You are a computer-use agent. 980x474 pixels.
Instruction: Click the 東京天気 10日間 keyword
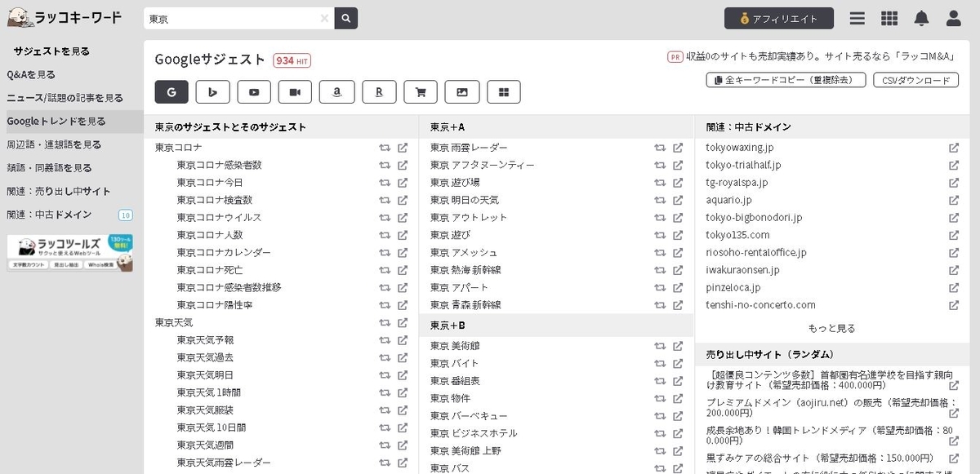(x=212, y=427)
